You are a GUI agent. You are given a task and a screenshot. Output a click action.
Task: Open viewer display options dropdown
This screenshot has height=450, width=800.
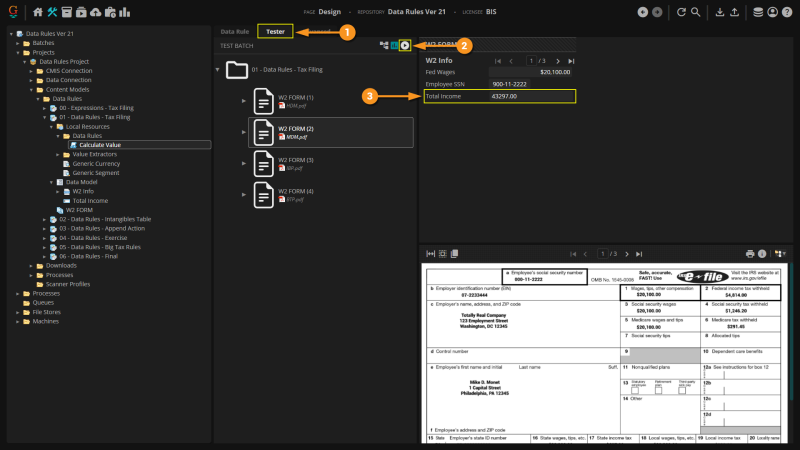point(780,254)
